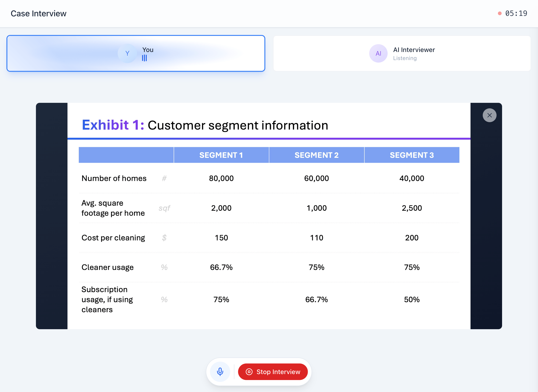Toggle the microphone button
The width and height of the screenshot is (538, 392).
coord(220,372)
